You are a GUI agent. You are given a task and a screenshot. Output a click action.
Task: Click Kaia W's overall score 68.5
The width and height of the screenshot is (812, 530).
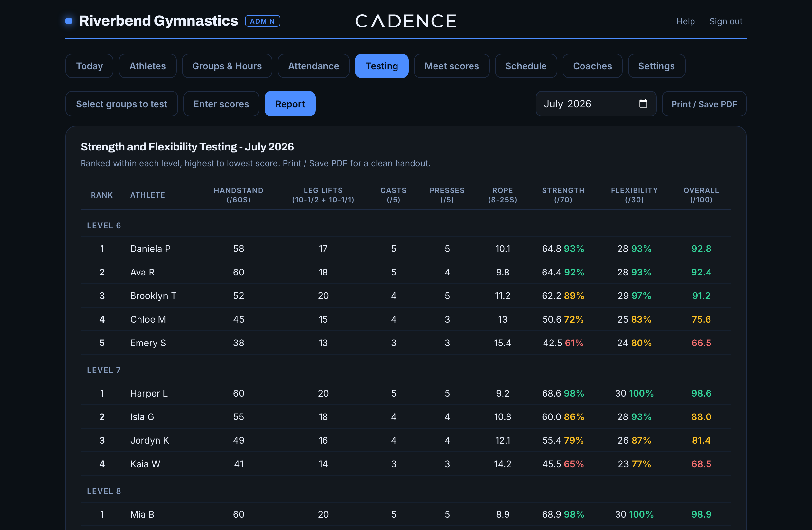pyautogui.click(x=701, y=464)
